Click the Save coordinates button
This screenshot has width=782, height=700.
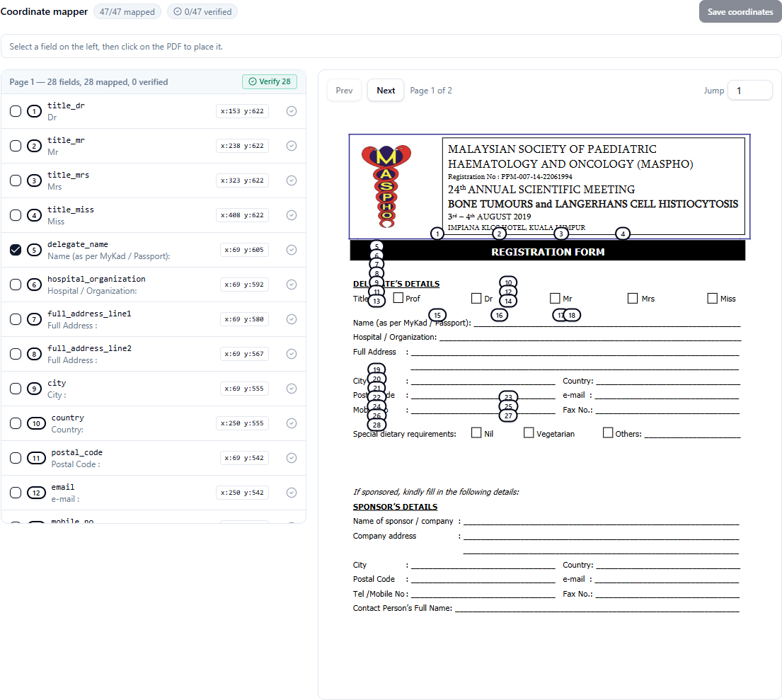click(x=740, y=11)
